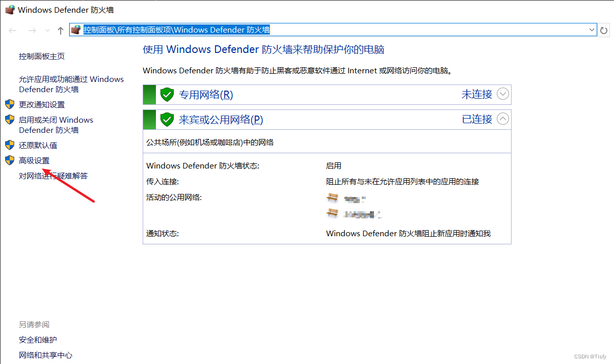The image size is (614, 364).
Task: Click the 启用 firewall status value
Action: click(x=334, y=166)
